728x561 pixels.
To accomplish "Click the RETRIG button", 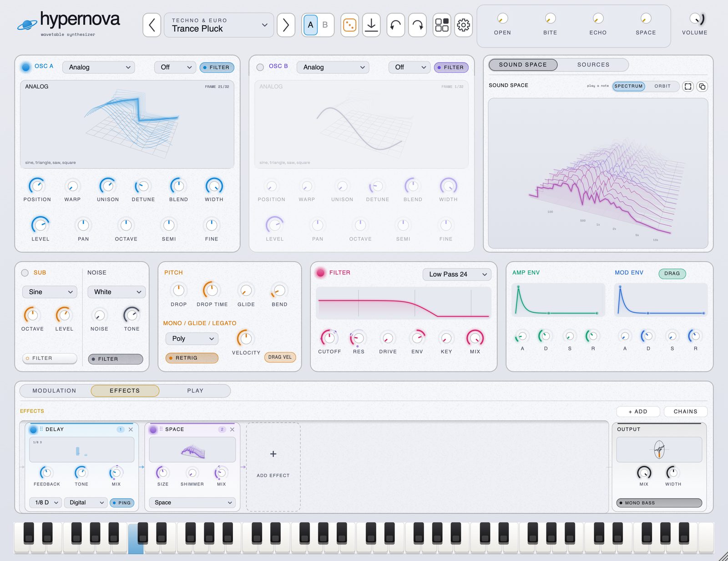I will click(192, 358).
